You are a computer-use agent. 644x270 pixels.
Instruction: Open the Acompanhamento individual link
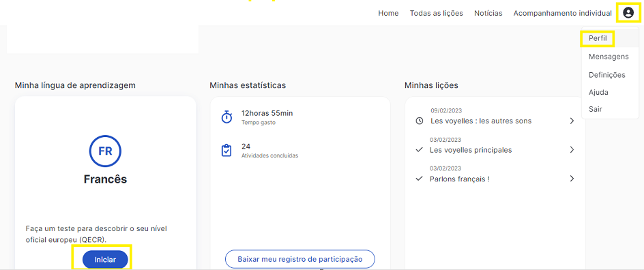click(x=562, y=13)
